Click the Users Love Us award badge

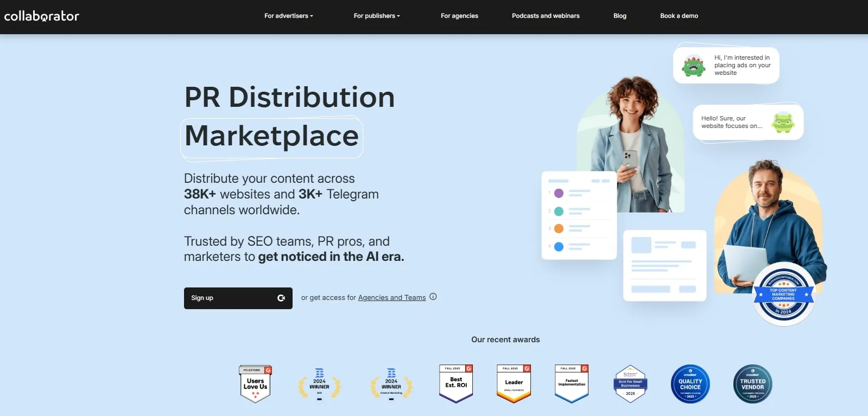pyautogui.click(x=255, y=384)
